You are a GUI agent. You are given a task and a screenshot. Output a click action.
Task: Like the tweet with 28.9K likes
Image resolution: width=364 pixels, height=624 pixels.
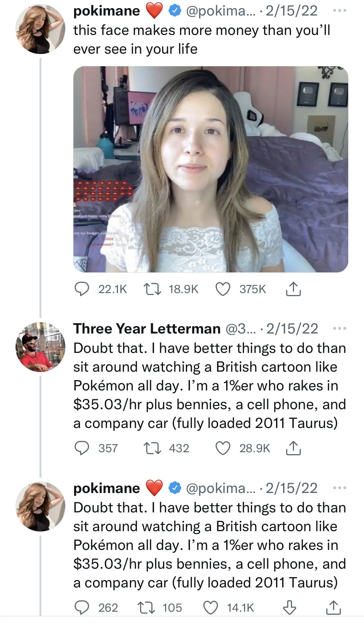[223, 448]
